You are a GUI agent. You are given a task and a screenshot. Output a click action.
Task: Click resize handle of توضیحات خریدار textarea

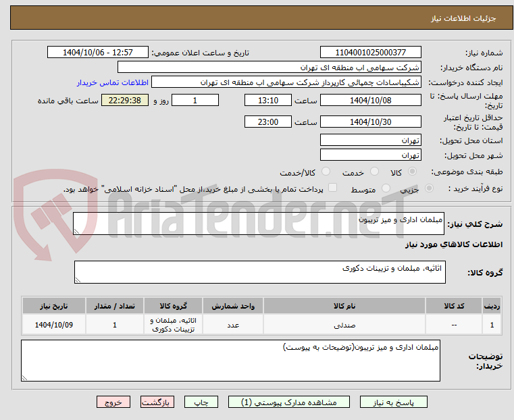[24, 378]
